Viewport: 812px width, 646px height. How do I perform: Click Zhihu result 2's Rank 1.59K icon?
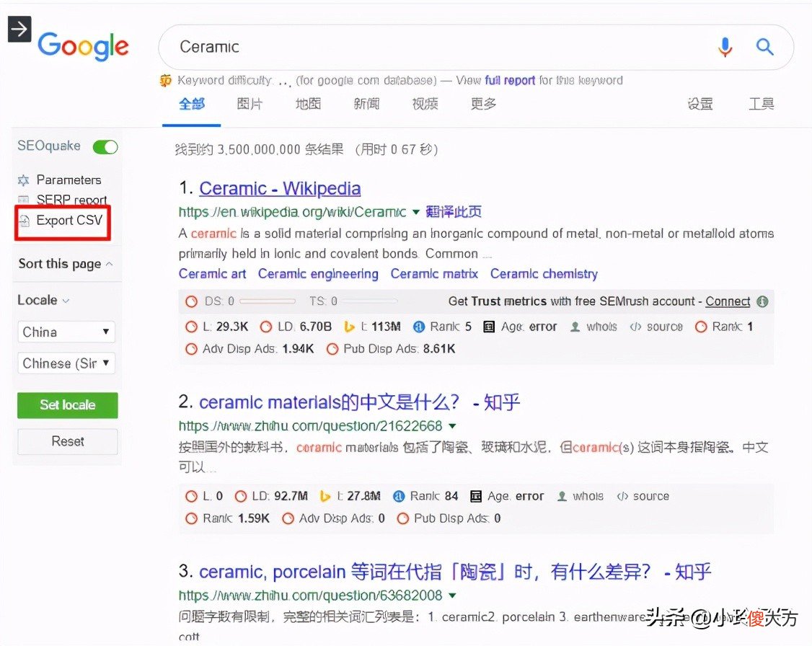(192, 518)
